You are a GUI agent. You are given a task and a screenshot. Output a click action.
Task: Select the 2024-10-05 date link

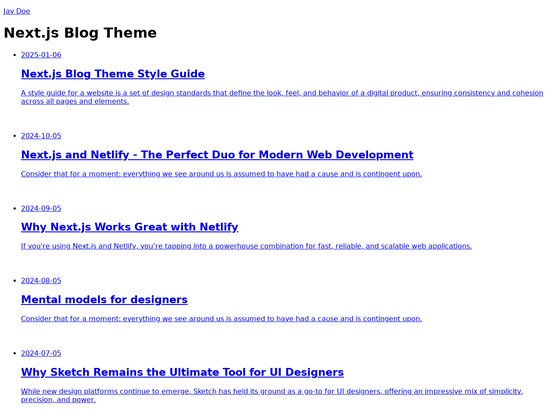pos(41,136)
